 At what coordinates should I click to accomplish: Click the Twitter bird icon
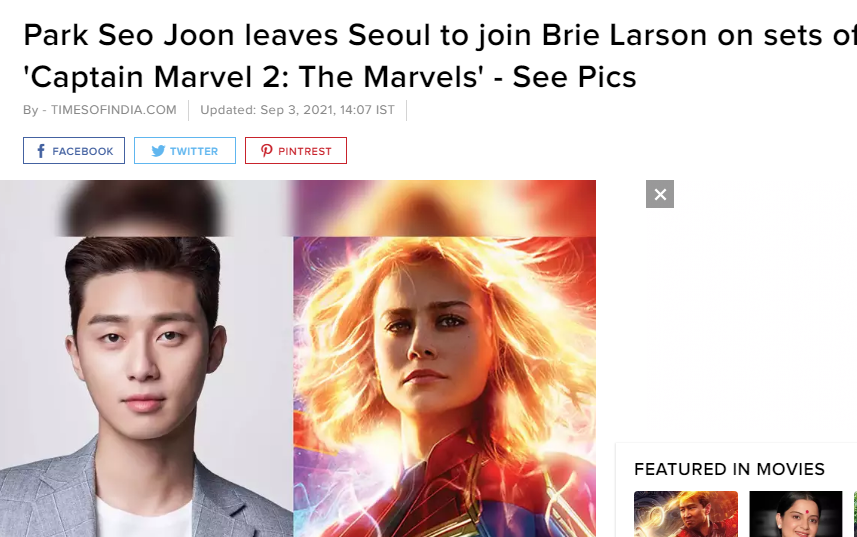click(x=158, y=151)
